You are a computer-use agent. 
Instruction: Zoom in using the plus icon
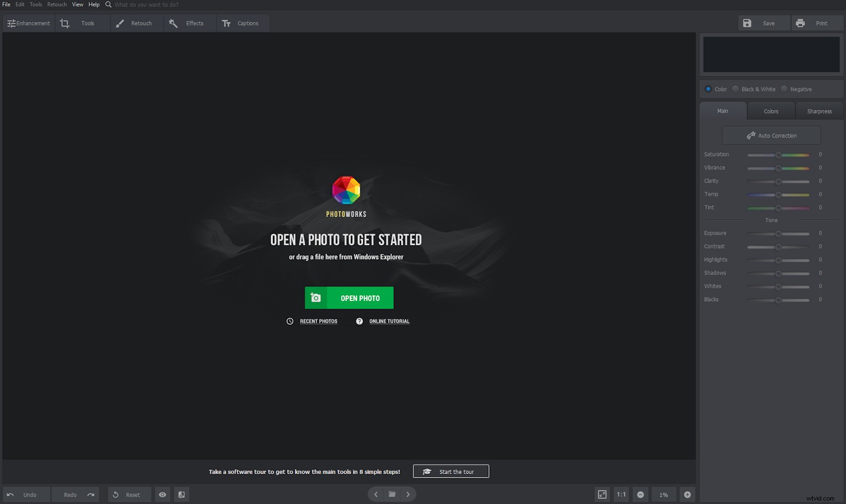tap(687, 494)
